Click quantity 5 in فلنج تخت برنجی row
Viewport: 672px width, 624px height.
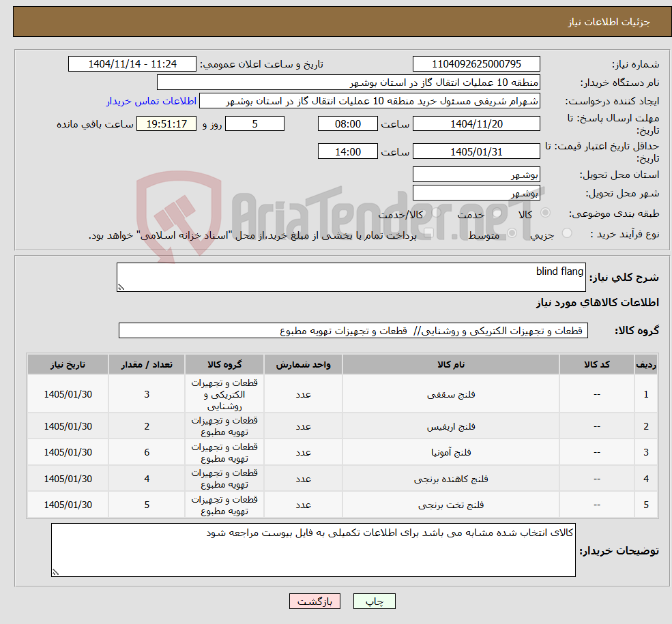[147, 505]
